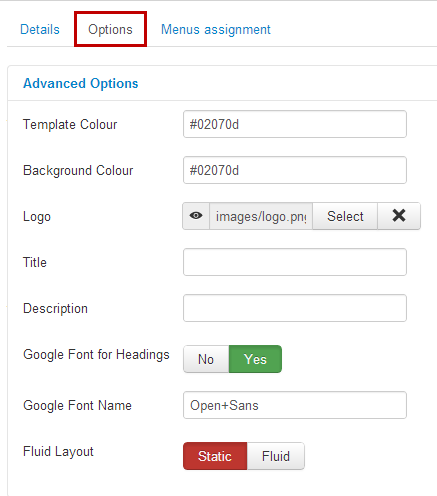Click the Google Font for Headings label
The width and height of the screenshot is (437, 496).
click(x=96, y=354)
